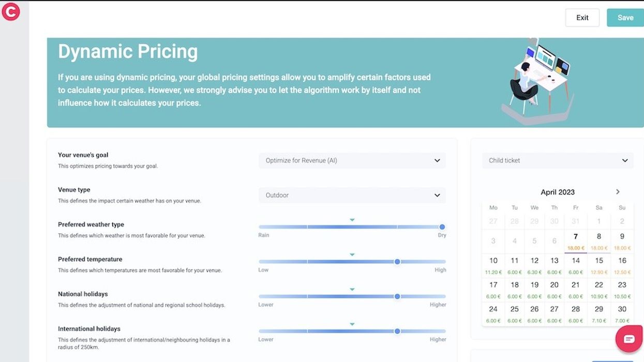This screenshot has height=362, width=644.
Task: Click the Convious logo in the top corner
Action: (x=11, y=11)
